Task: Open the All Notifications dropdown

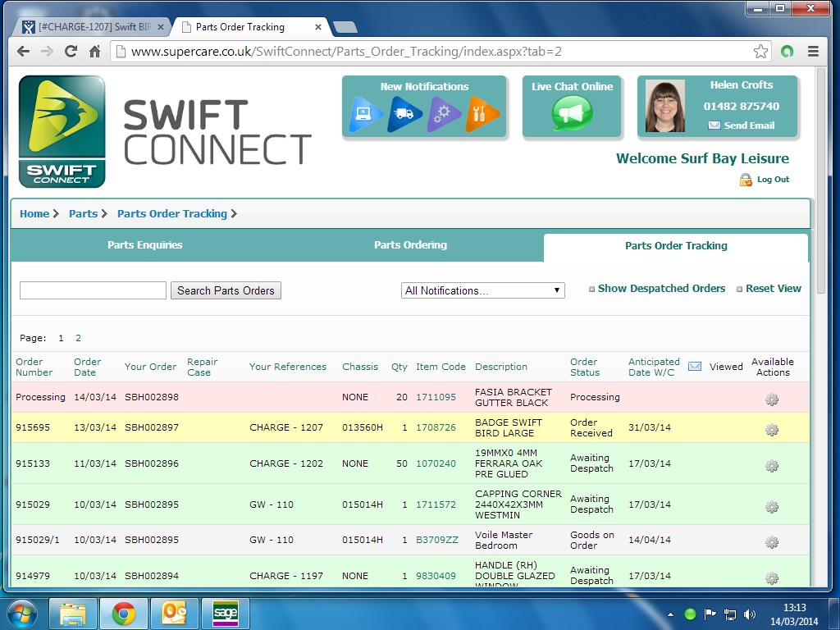Action: [482, 290]
